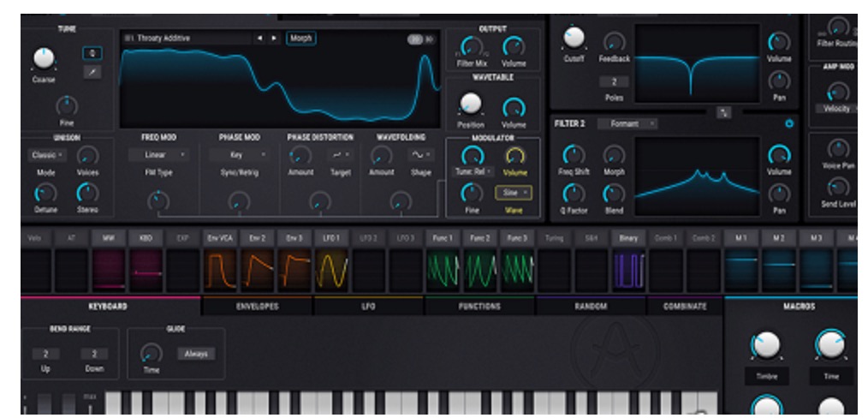The height and width of the screenshot is (418, 868).
Task: Select the Env 2 modulation source
Action: (258, 239)
